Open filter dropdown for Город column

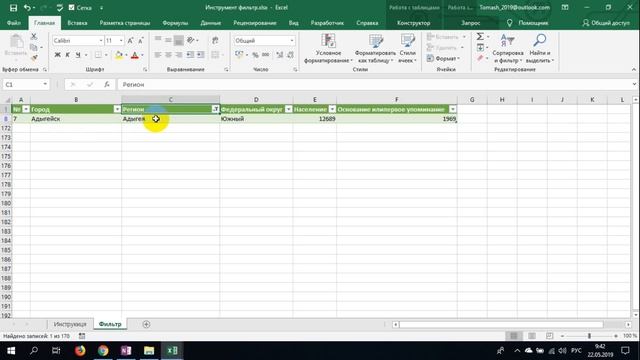pos(117,109)
